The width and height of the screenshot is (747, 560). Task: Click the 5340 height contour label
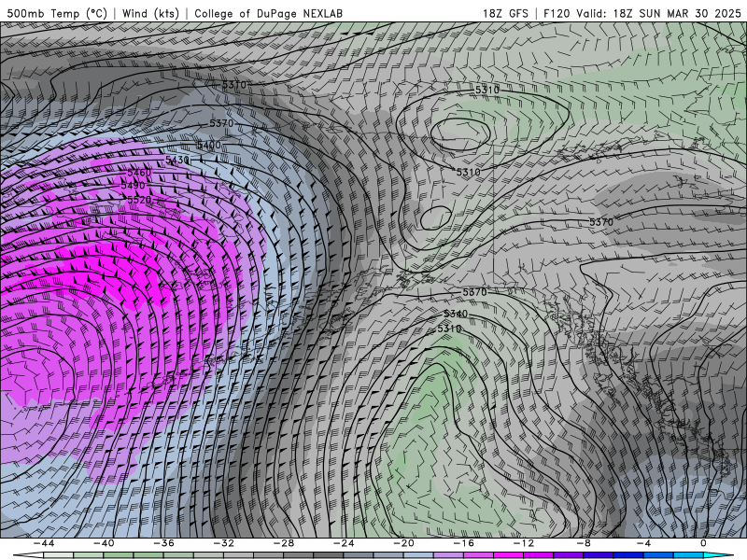point(456,314)
